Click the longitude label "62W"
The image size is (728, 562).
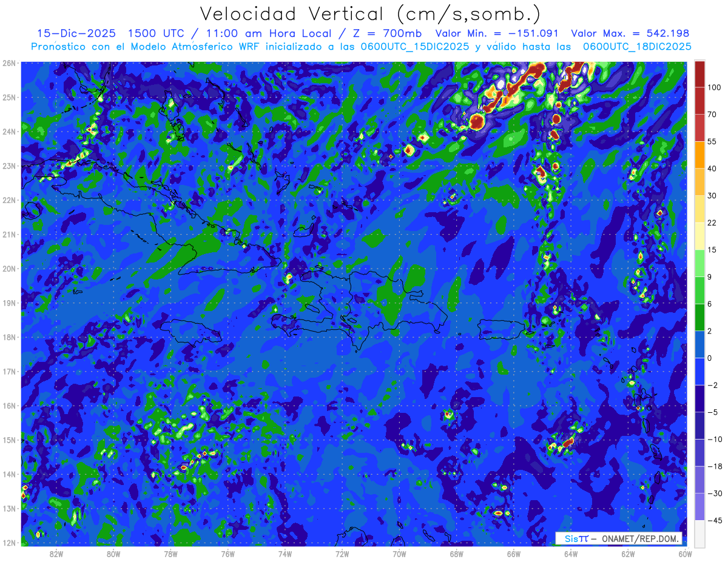pos(628,554)
